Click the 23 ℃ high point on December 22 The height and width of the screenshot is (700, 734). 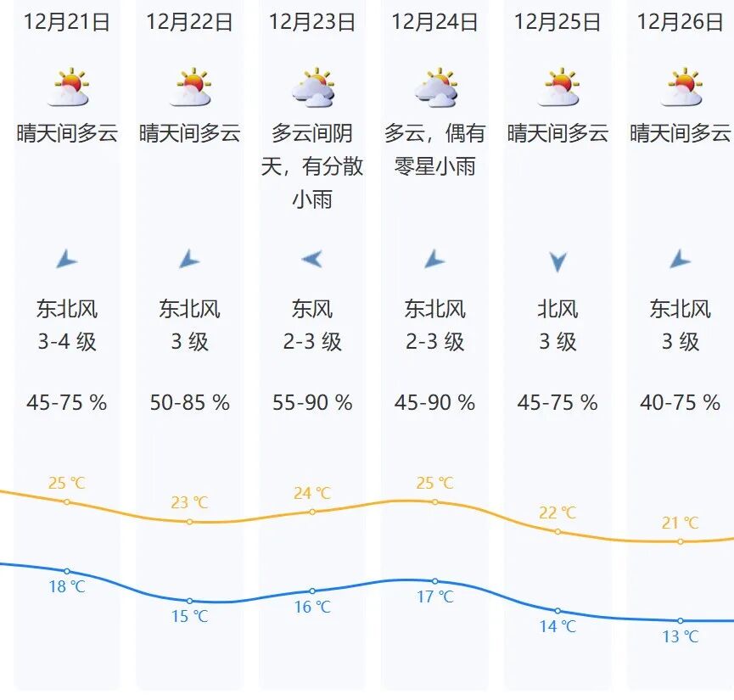coord(190,521)
